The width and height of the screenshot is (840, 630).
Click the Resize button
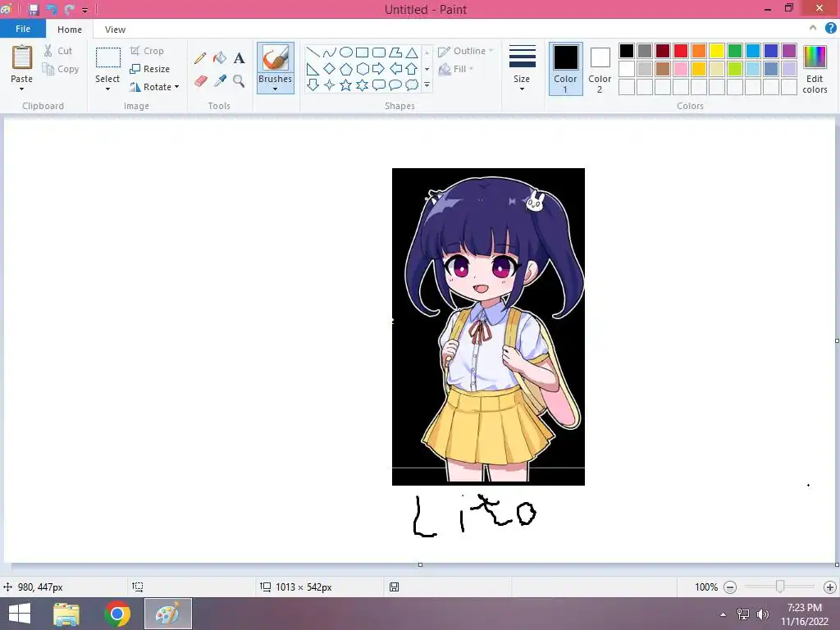pyautogui.click(x=150, y=69)
